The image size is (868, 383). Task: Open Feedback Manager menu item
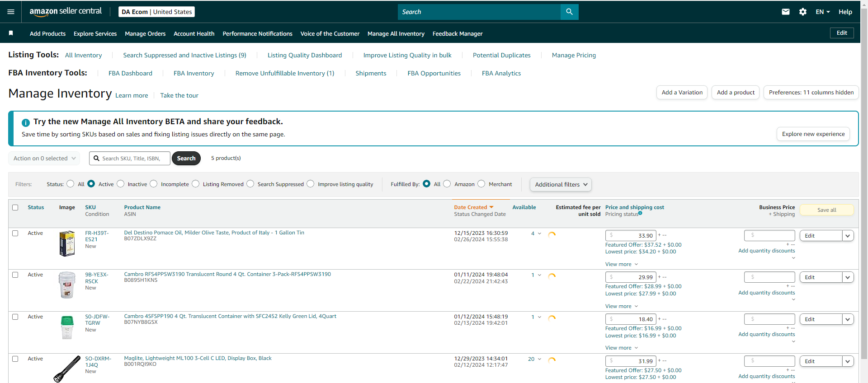click(x=458, y=33)
